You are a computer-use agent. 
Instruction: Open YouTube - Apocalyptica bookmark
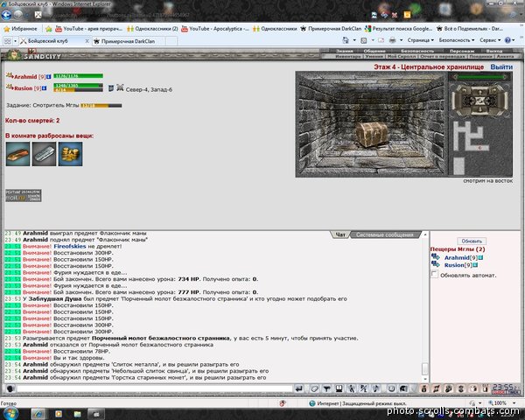[x=215, y=29]
